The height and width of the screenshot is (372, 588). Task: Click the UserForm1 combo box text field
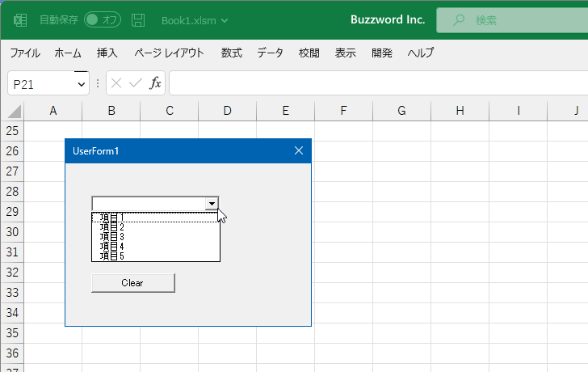click(149, 204)
